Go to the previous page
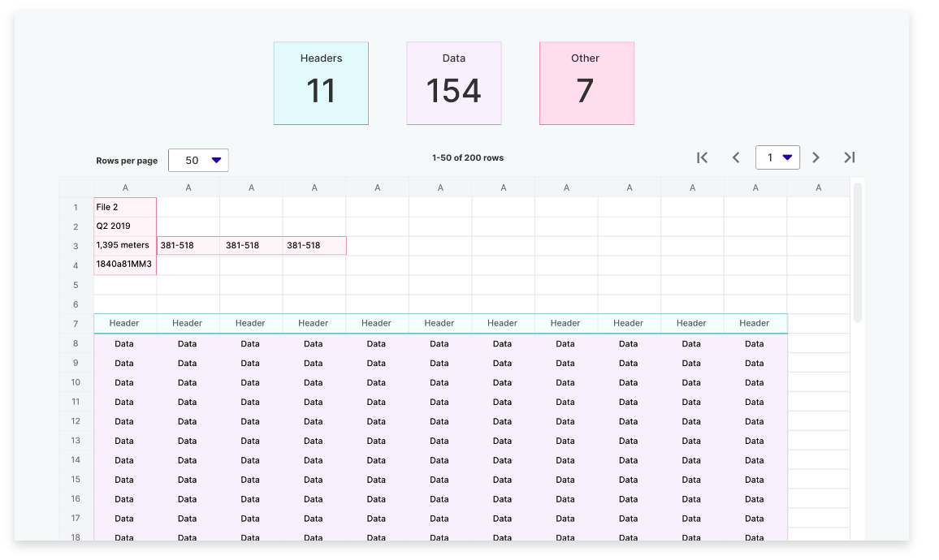This screenshot has height=560, width=939. click(736, 157)
